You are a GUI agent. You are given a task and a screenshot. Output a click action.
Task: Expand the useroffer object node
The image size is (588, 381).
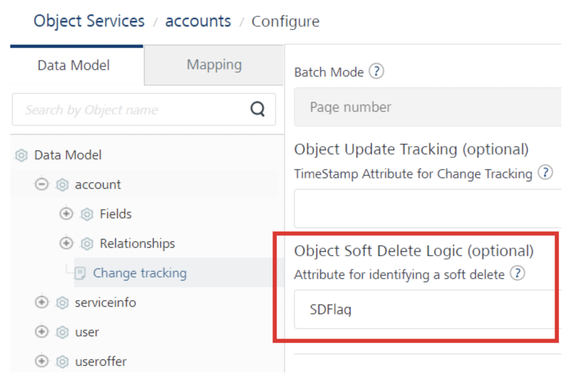(x=41, y=361)
